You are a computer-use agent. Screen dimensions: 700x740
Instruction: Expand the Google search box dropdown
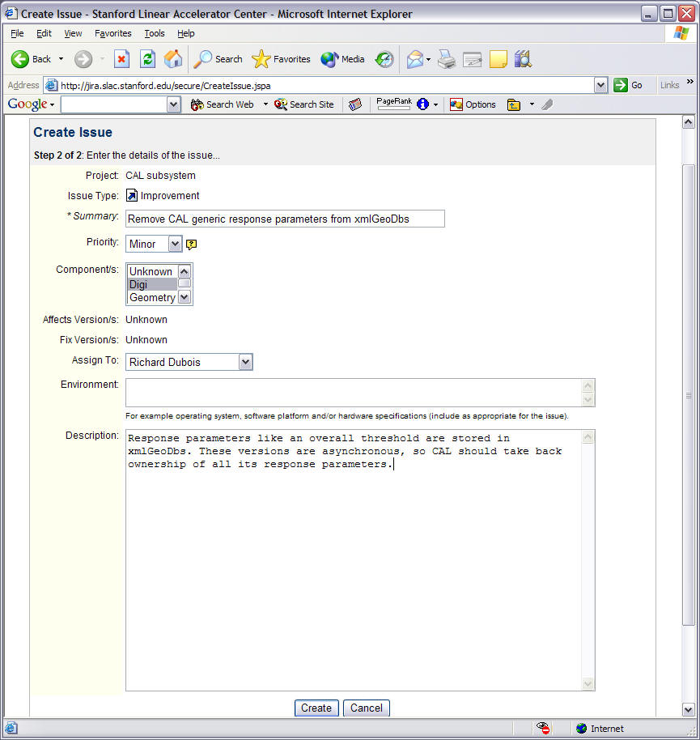tap(174, 104)
